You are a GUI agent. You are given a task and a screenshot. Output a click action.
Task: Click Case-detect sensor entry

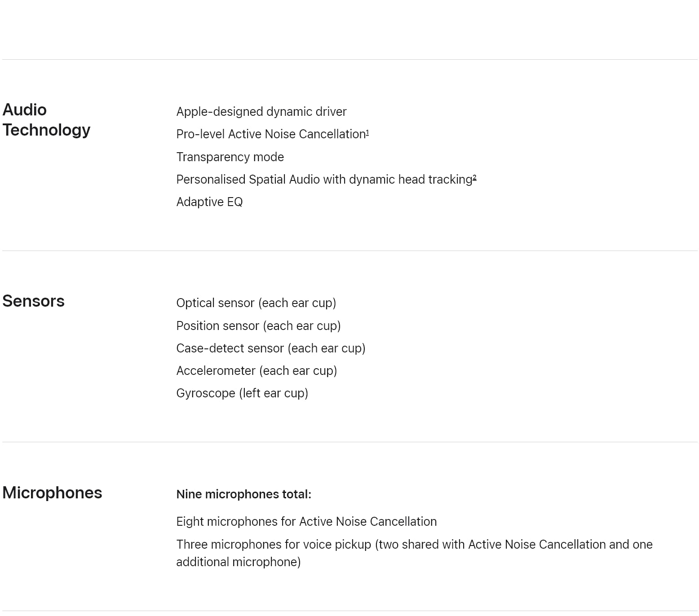[271, 348]
